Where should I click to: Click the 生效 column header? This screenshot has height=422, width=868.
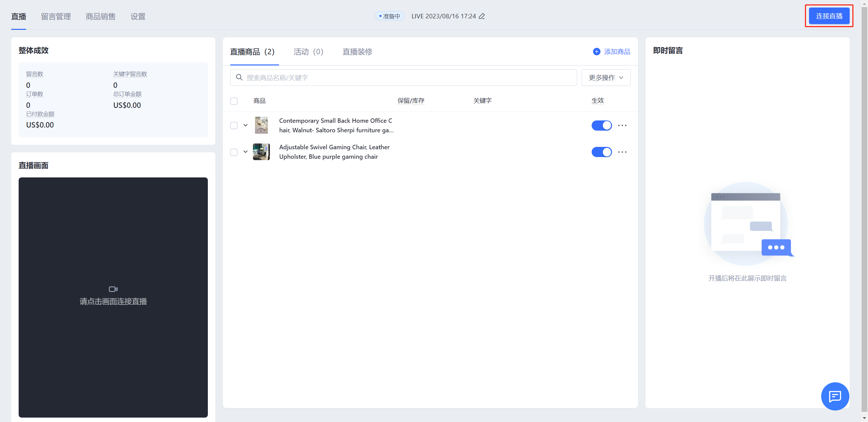597,101
